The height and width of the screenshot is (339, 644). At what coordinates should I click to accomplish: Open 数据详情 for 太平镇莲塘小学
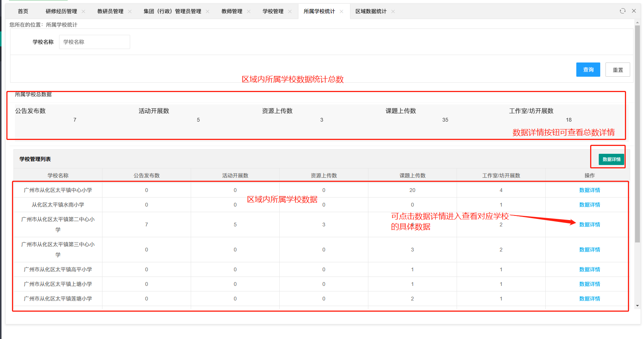click(x=590, y=299)
